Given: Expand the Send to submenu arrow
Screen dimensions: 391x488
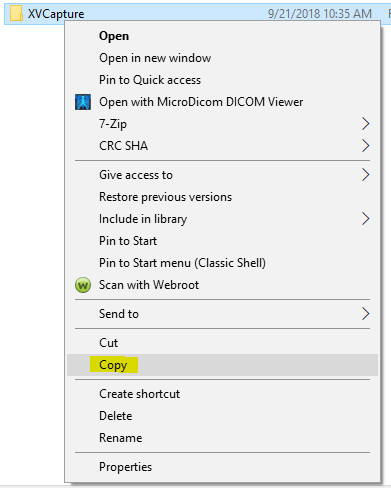Looking at the screenshot, I should click(x=366, y=314).
